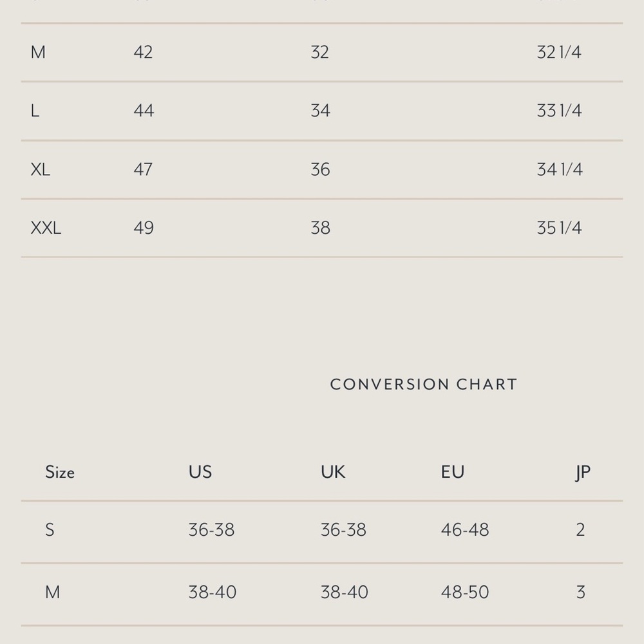This screenshot has height=644, width=644.
Task: Click the value 38 in XXL row
Action: coord(320,227)
